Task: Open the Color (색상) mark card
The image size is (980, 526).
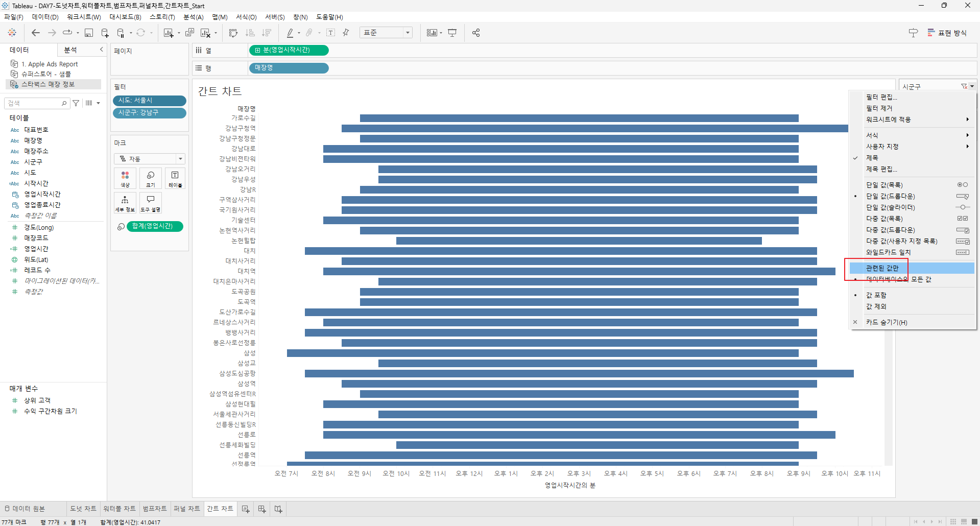Action: coord(125,178)
